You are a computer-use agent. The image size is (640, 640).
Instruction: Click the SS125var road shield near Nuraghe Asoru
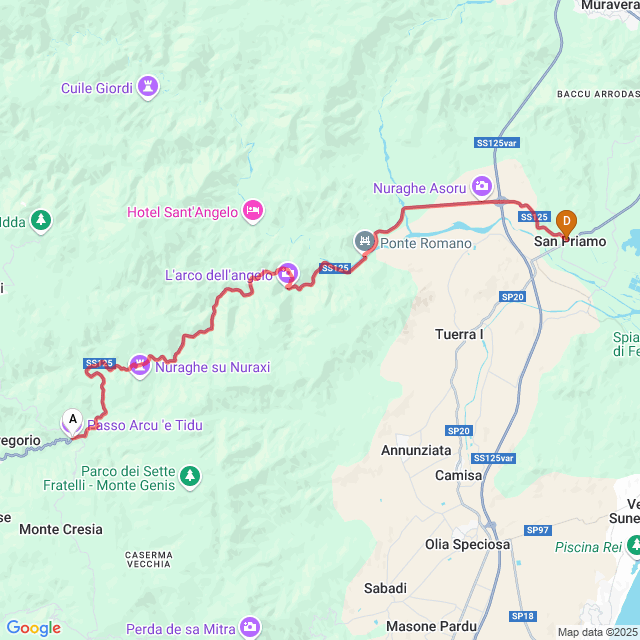point(497,143)
